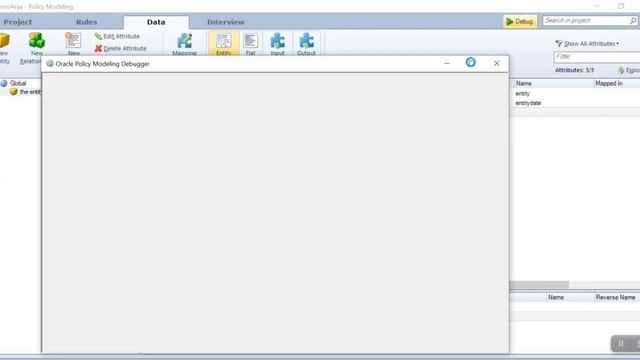Switch to Entity view icon

(x=224, y=41)
